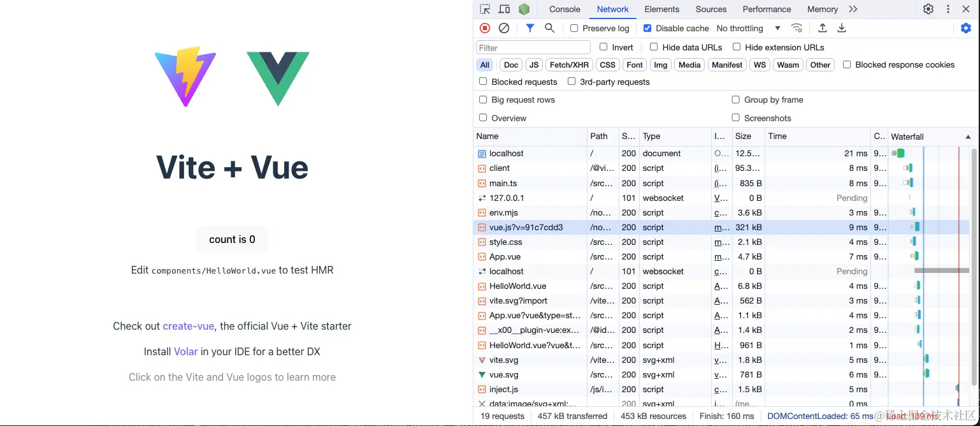Open network settings blue gear
Screen dimensions: 980x426
click(966, 28)
